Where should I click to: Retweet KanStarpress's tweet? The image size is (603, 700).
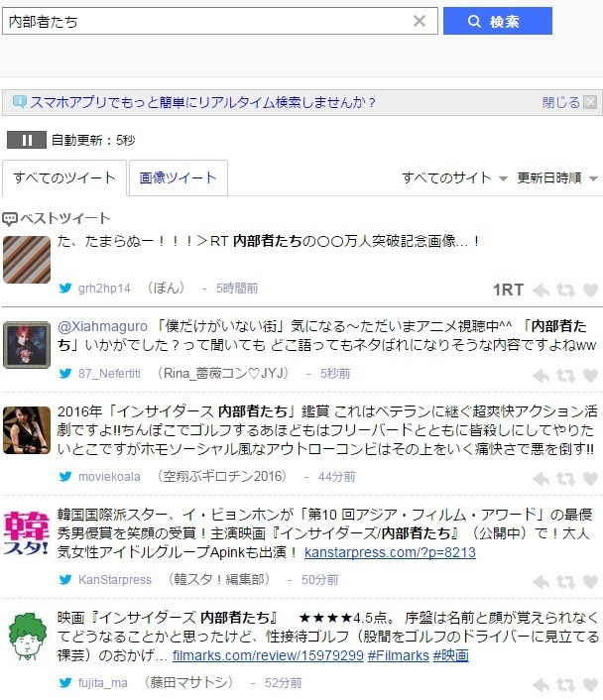pyautogui.click(x=565, y=582)
